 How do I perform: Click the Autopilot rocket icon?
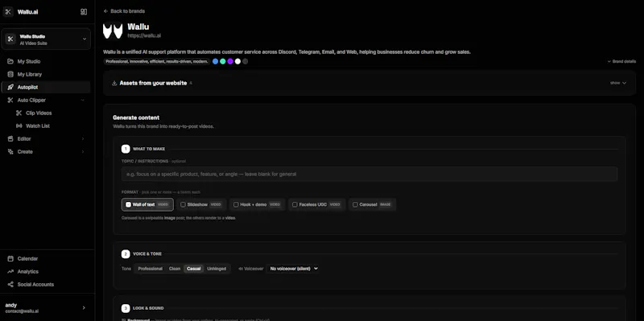coord(10,87)
